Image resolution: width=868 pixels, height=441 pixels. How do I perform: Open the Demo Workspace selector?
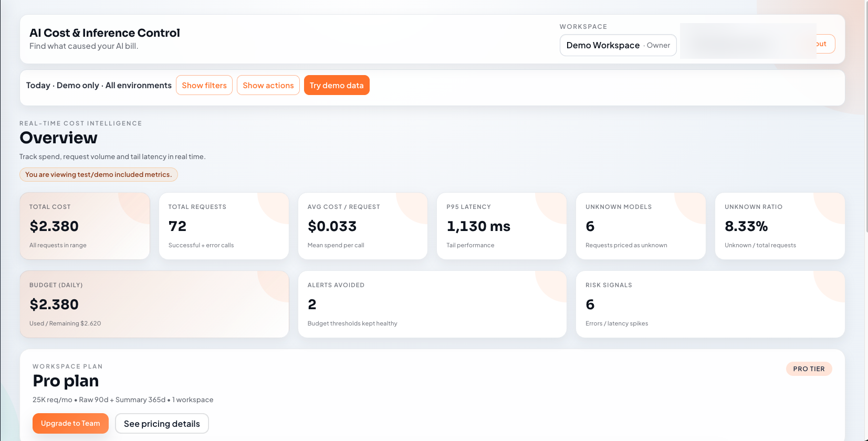point(618,45)
